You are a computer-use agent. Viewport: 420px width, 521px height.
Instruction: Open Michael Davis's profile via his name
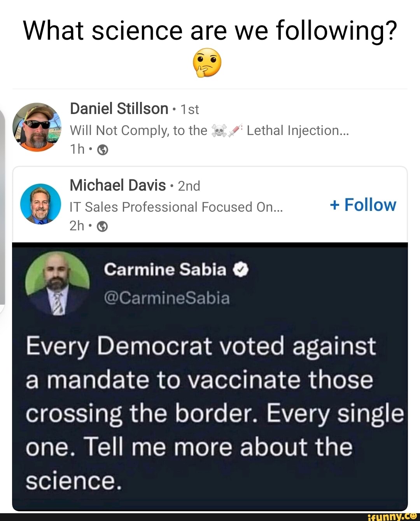pyautogui.click(x=118, y=186)
